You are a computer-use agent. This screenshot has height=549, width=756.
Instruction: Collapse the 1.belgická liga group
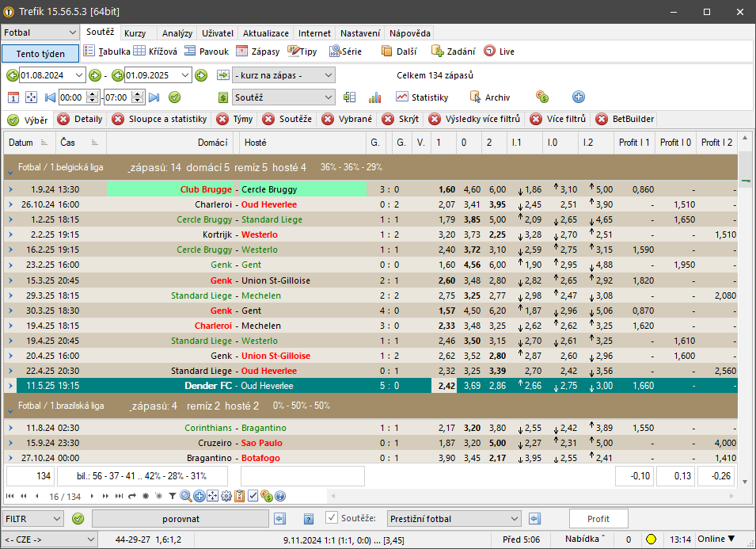point(10,172)
